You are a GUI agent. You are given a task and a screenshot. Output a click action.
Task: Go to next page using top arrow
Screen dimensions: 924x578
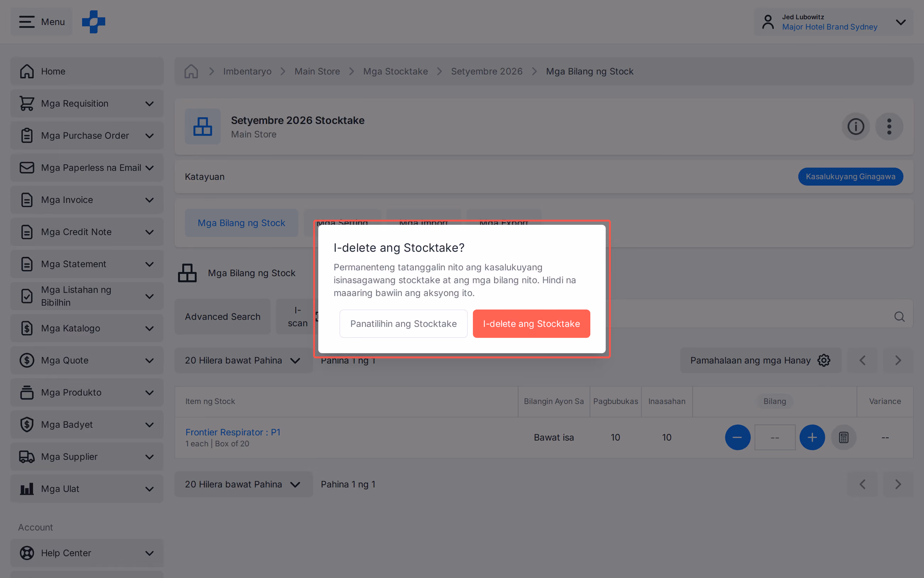(x=898, y=360)
